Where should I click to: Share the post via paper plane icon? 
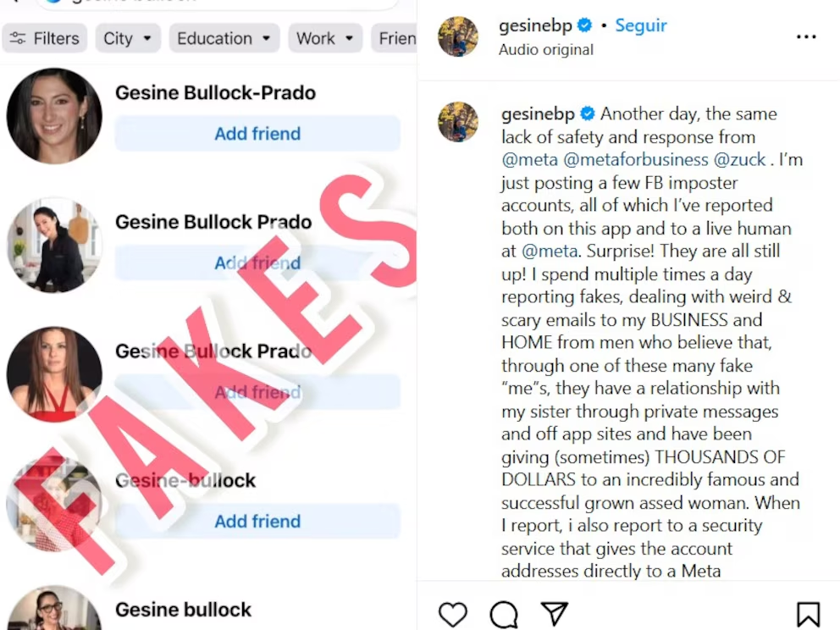tap(554, 614)
